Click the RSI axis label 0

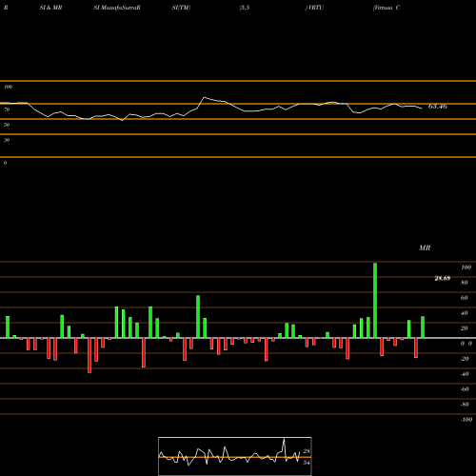6,163
